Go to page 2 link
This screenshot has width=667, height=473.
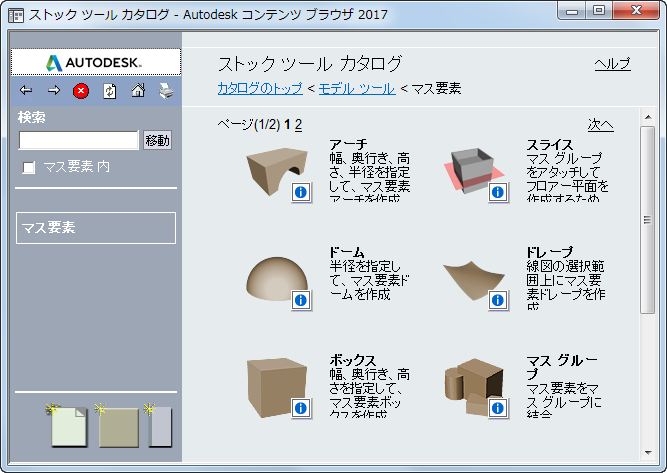298,124
